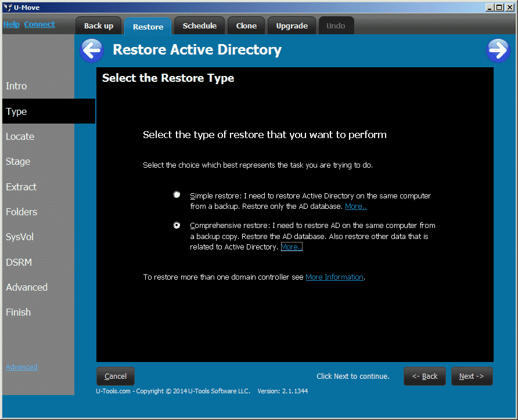Switch to the Restore tab
Screen dimensions: 518x420
click(148, 27)
